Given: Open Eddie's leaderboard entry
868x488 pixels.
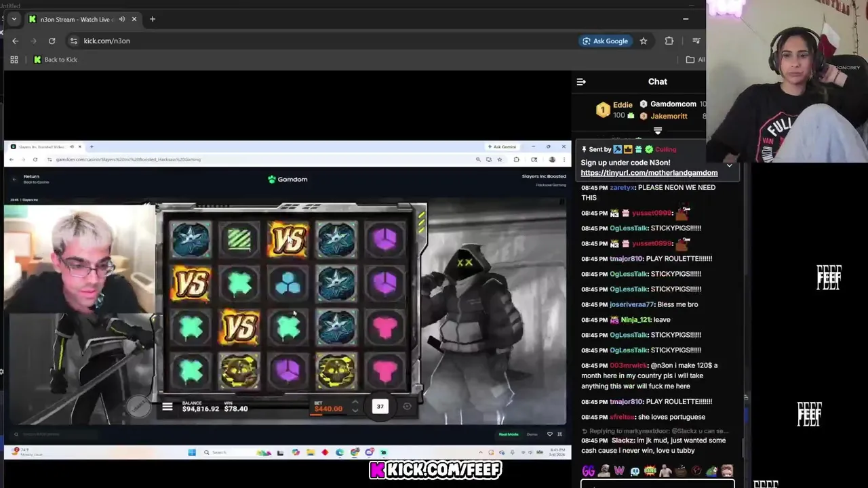Looking at the screenshot, I should [616, 110].
